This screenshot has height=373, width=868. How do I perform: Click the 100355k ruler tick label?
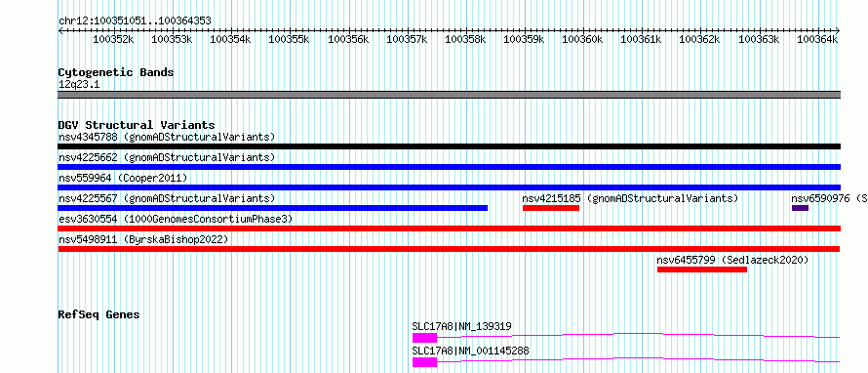[x=289, y=39]
